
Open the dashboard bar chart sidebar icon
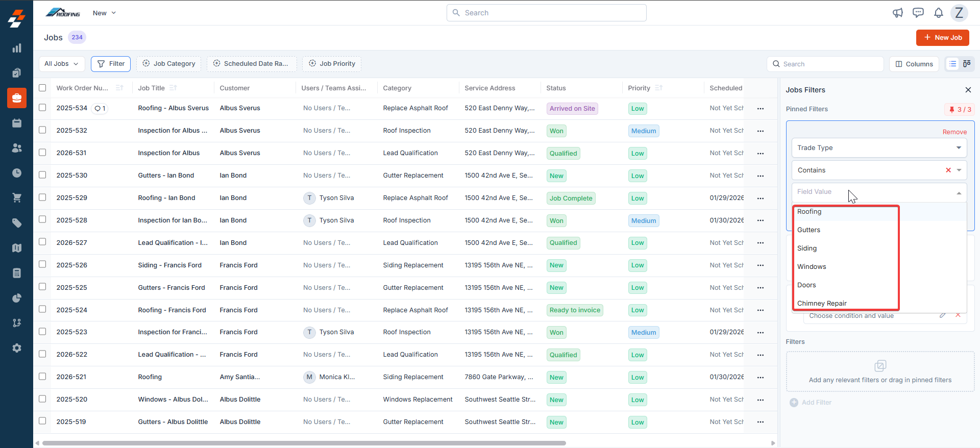pyautogui.click(x=17, y=48)
